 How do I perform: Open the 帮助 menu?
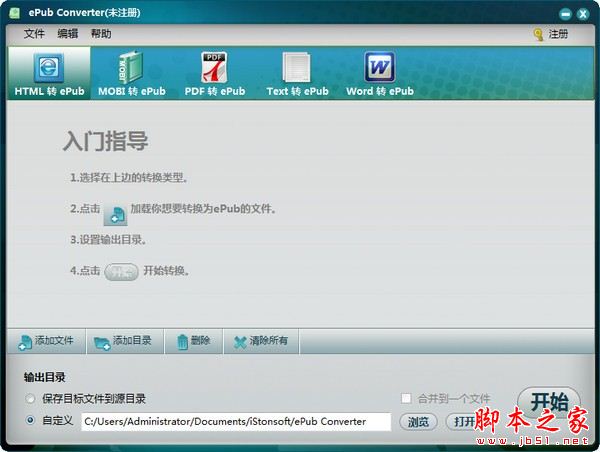tap(101, 34)
